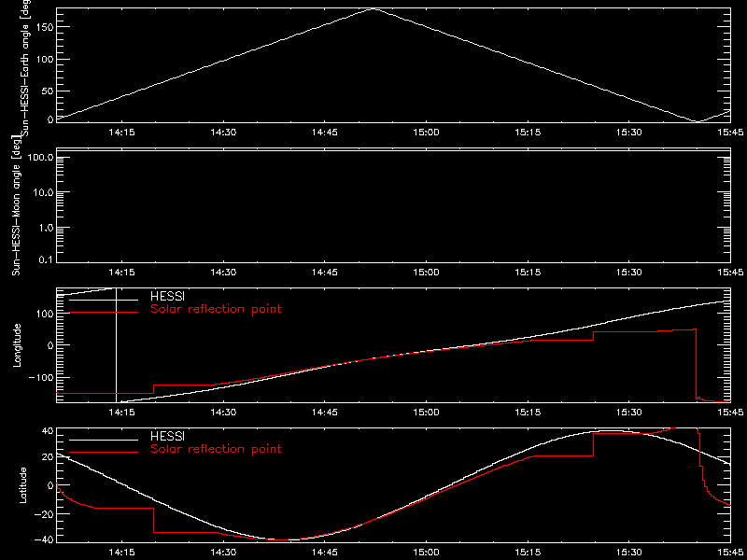Image resolution: width=747 pixels, height=560 pixels.
Task: Click the Sun-HESSI-Moon angle axis label
Action: [18, 205]
